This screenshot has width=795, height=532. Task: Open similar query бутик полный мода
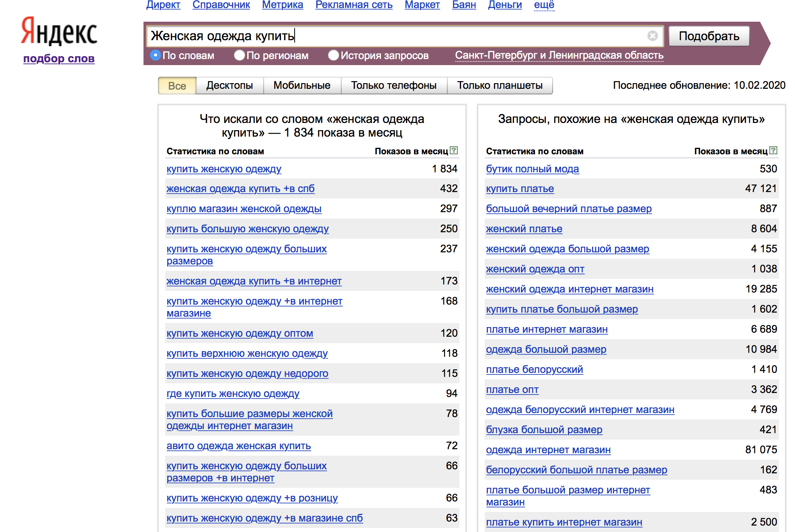(533, 169)
